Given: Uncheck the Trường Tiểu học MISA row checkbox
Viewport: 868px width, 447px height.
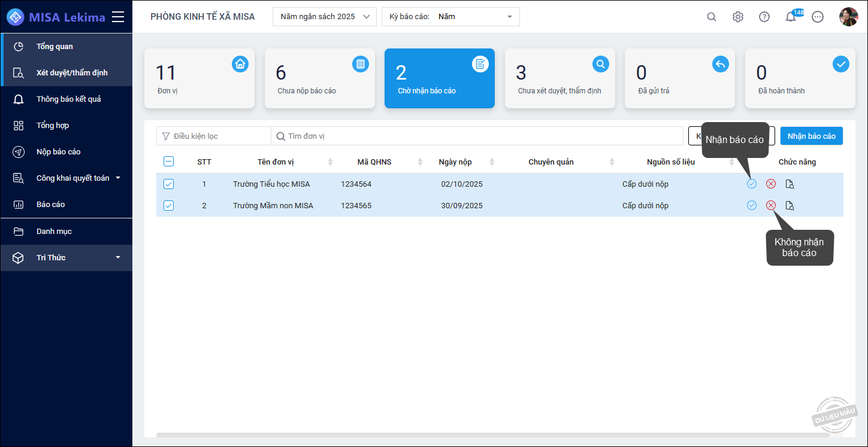Looking at the screenshot, I should click(169, 184).
